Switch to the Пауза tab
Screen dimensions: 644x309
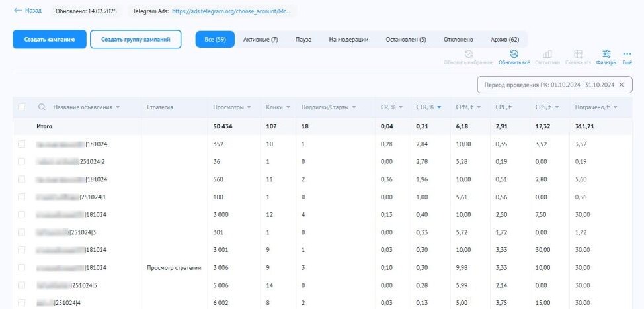point(303,40)
